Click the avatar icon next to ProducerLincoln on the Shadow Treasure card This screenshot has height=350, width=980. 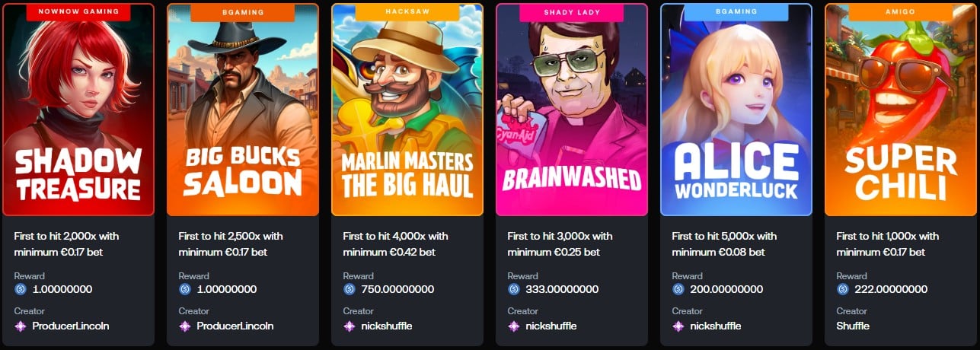(20, 326)
